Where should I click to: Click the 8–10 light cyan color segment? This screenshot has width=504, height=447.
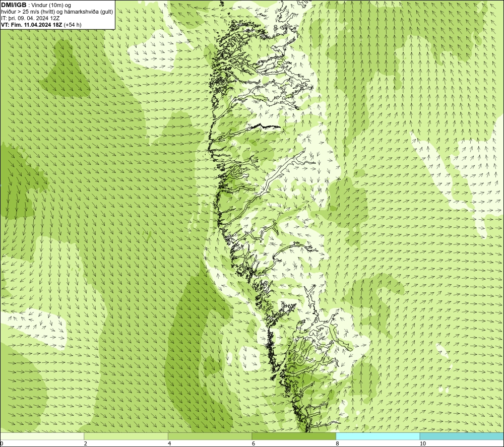coord(377,436)
